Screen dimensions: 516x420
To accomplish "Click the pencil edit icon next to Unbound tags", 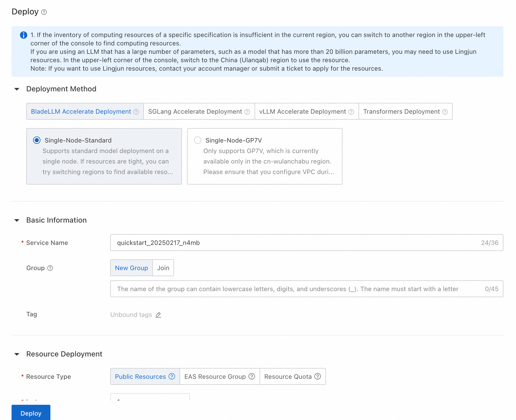I will pyautogui.click(x=158, y=315).
